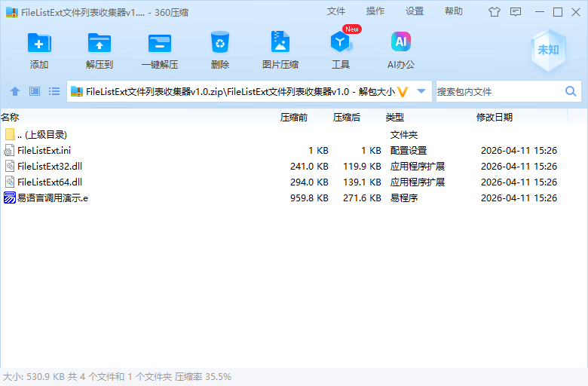The height and width of the screenshot is (386, 588).
Task: Click the 一键解压 one-click extract icon
Action: pos(160,43)
